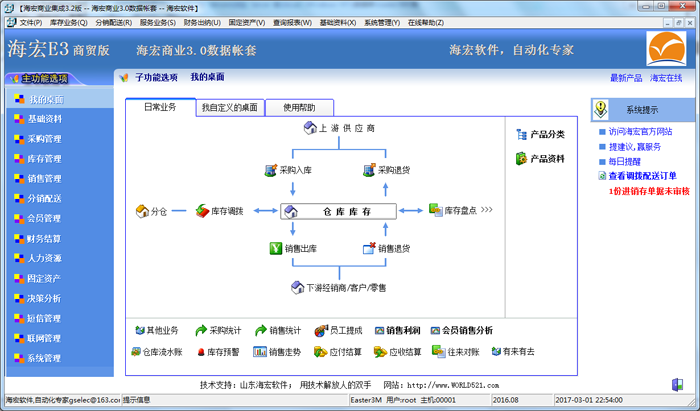Click the orange 海宏 logo image
This screenshot has width=700, height=411.
(666, 49)
